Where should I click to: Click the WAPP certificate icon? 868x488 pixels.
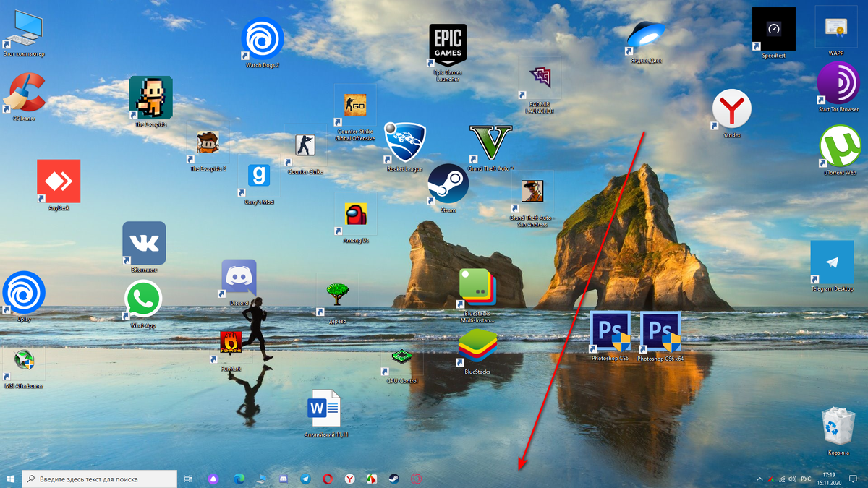tap(836, 30)
